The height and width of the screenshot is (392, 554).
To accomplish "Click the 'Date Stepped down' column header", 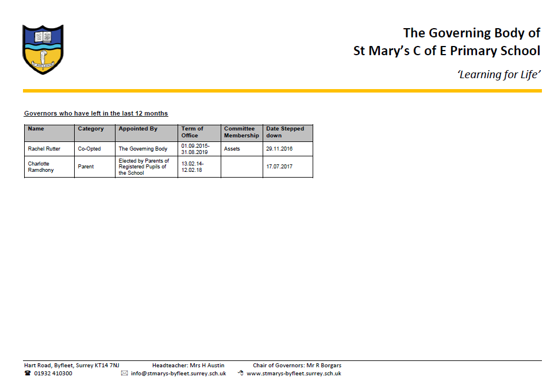I will [288, 133].
